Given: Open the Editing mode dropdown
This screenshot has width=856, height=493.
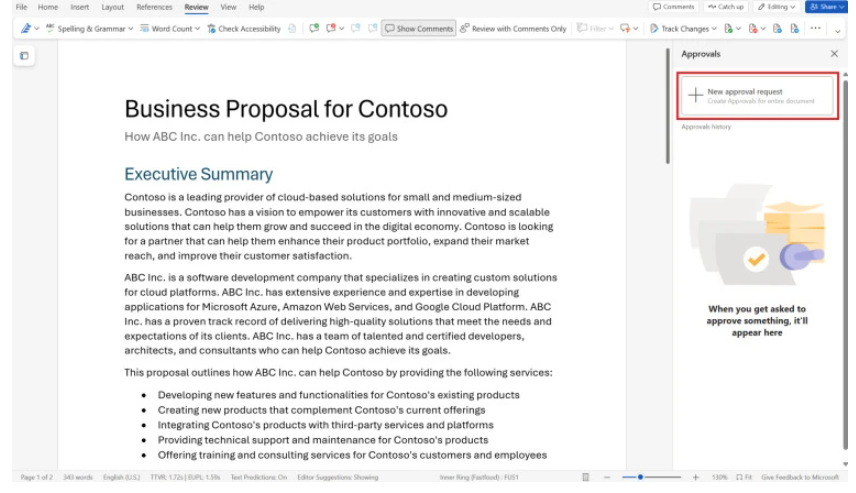Looking at the screenshot, I should coord(776,7).
